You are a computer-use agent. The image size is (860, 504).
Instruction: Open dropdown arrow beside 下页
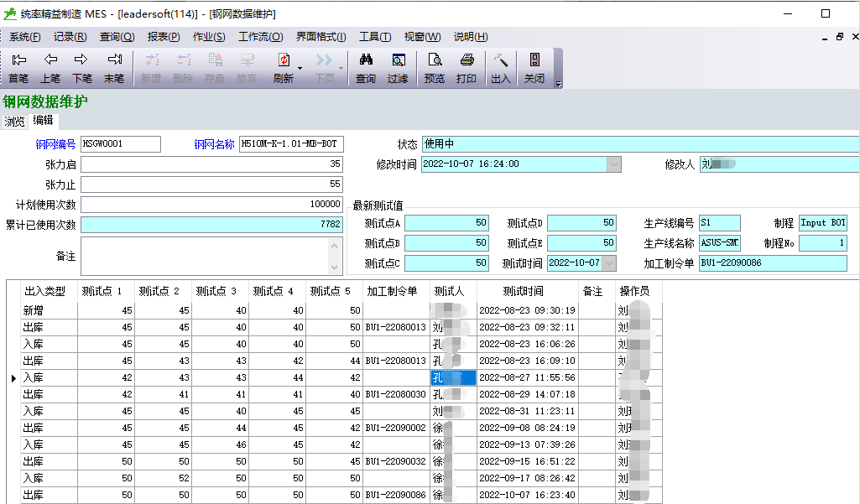tap(341, 69)
